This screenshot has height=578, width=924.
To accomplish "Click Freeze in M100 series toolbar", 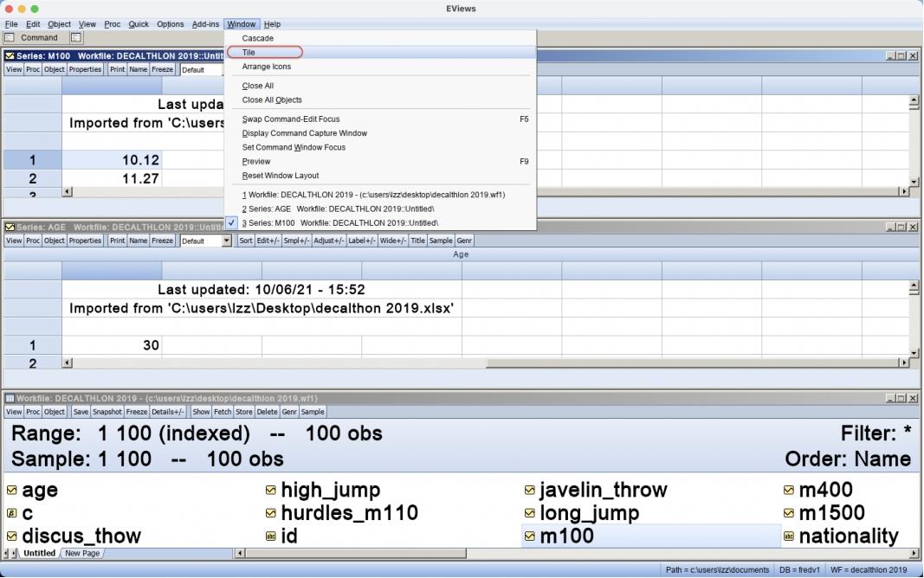I will (x=163, y=69).
